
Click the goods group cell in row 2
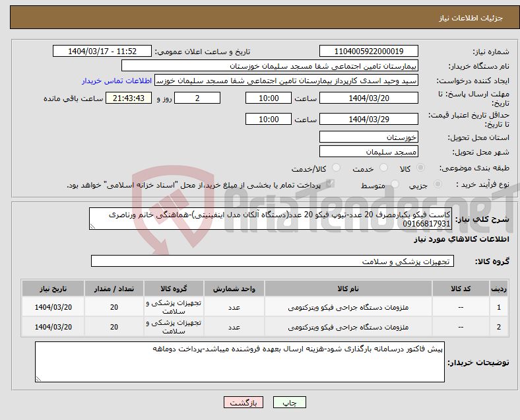pos(174,327)
